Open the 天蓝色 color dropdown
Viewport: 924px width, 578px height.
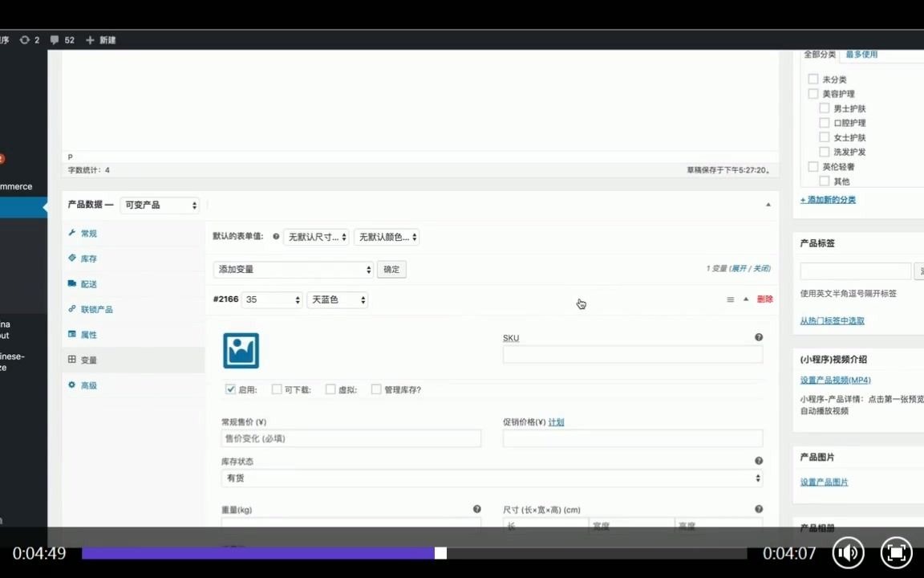click(337, 299)
